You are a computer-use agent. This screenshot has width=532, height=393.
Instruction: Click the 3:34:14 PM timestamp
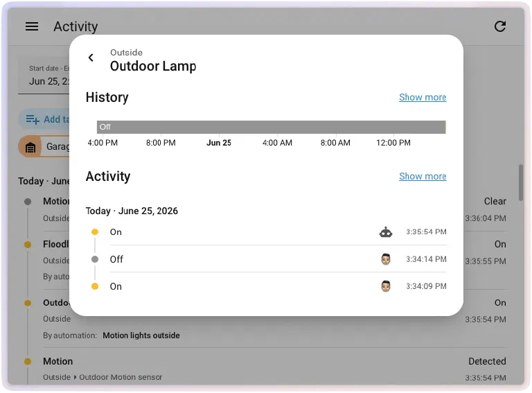426,259
